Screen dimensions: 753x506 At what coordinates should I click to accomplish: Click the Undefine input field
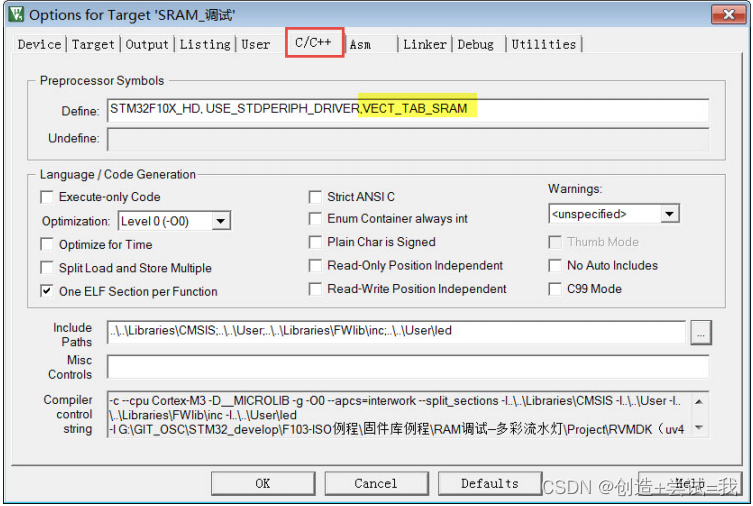click(408, 139)
